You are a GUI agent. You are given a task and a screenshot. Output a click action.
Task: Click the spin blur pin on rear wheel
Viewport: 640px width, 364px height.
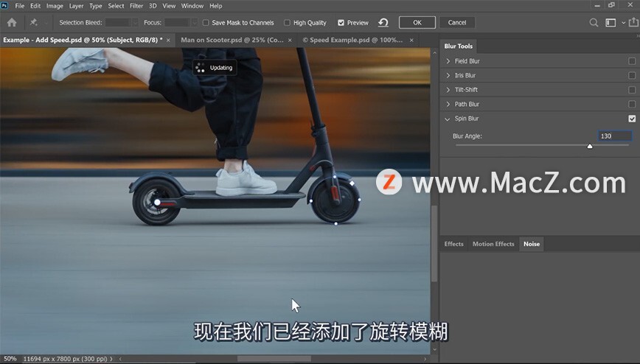click(x=157, y=202)
